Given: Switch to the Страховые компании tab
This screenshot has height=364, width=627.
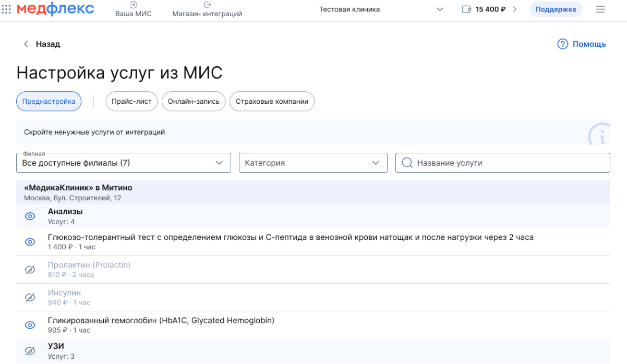Looking at the screenshot, I should point(272,101).
